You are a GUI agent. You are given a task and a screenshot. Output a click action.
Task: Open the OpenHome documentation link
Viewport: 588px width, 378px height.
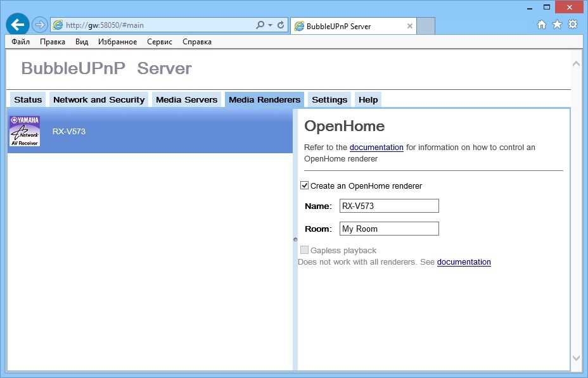[x=376, y=148]
